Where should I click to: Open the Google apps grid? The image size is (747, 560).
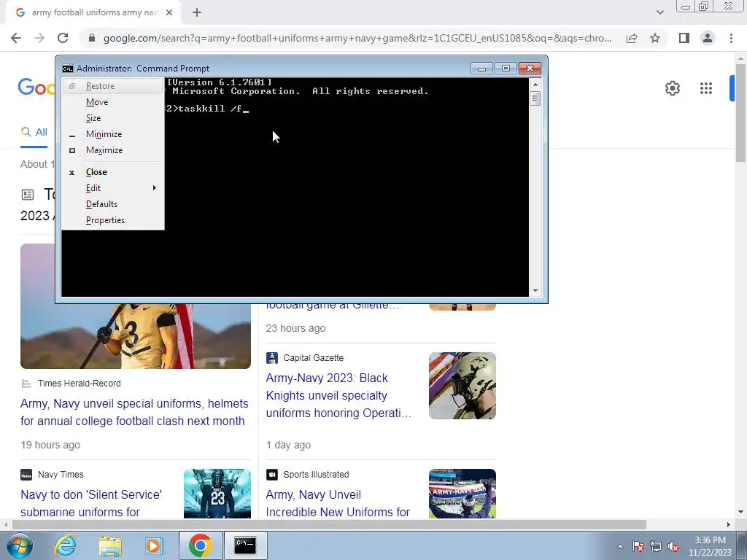click(706, 88)
